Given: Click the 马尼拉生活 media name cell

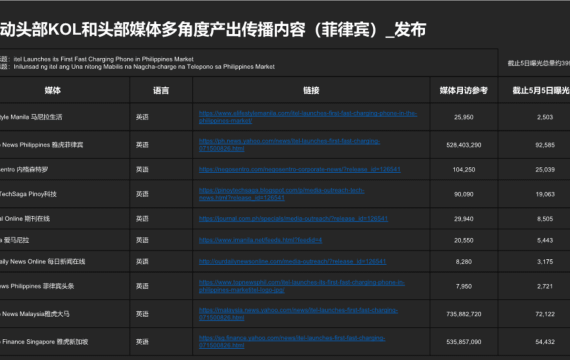Looking at the screenshot, I should coord(31,117).
